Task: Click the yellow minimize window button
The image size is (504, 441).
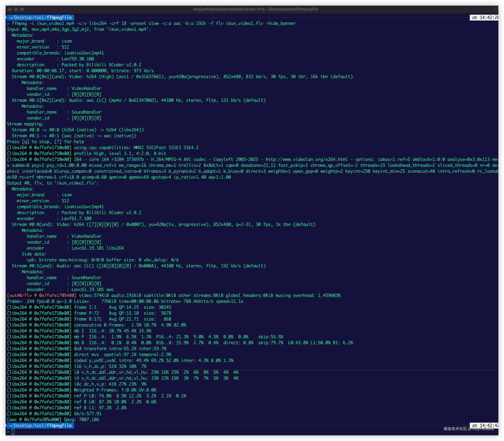Action: click(16, 9)
